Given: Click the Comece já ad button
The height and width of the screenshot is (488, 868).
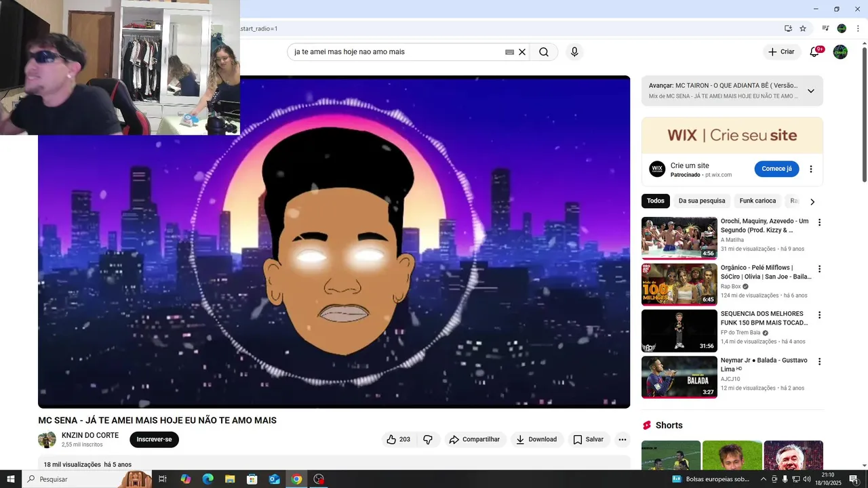Looking at the screenshot, I should pos(776,169).
